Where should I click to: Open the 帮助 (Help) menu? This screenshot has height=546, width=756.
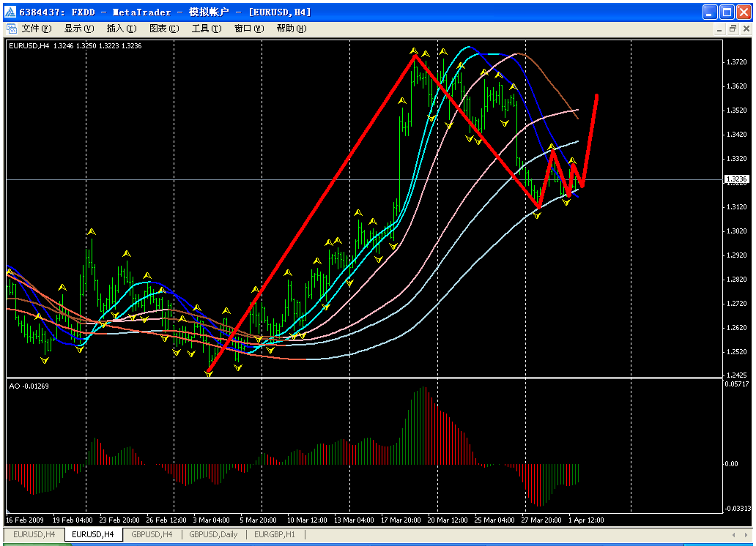click(x=292, y=29)
